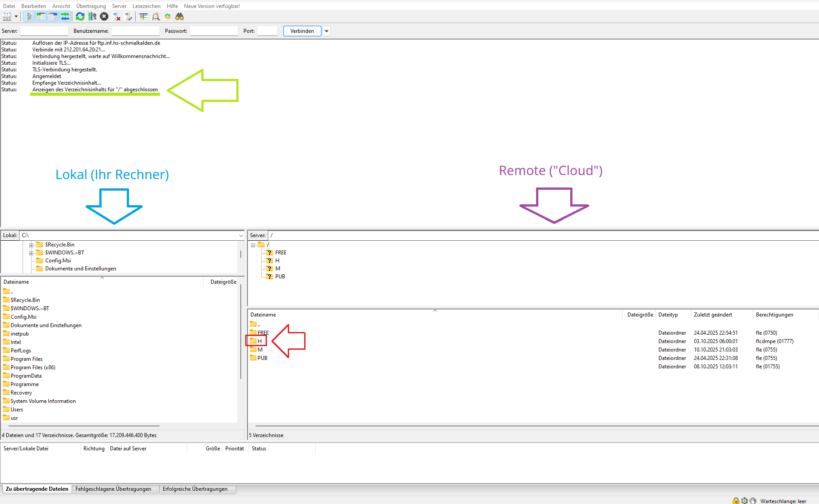The image size is (819, 504).
Task: Open the Site Manager icon
Action: [x=7, y=16]
